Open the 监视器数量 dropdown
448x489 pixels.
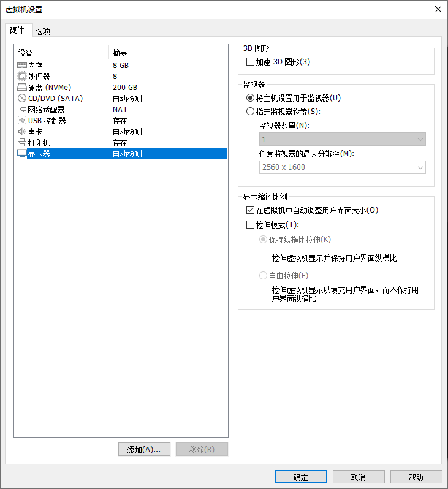coord(342,139)
